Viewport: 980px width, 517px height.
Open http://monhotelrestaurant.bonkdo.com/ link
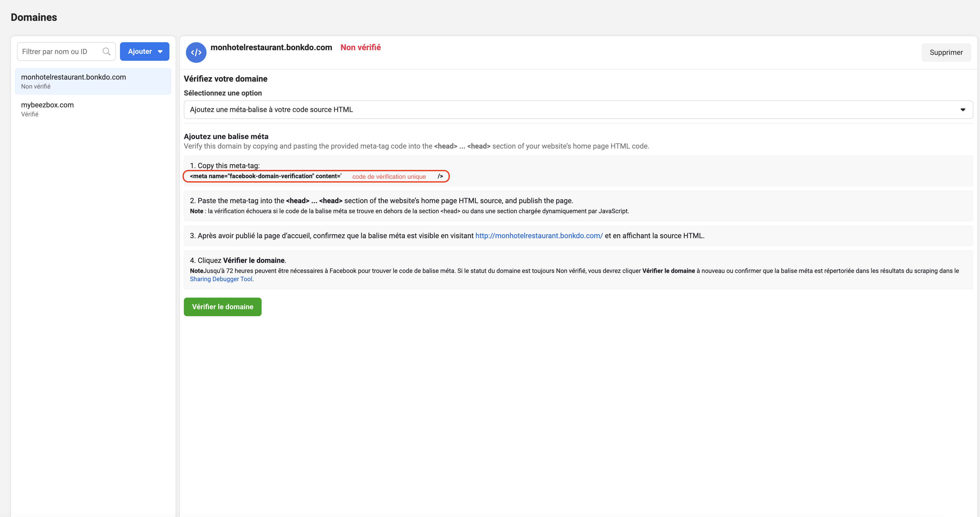point(539,236)
